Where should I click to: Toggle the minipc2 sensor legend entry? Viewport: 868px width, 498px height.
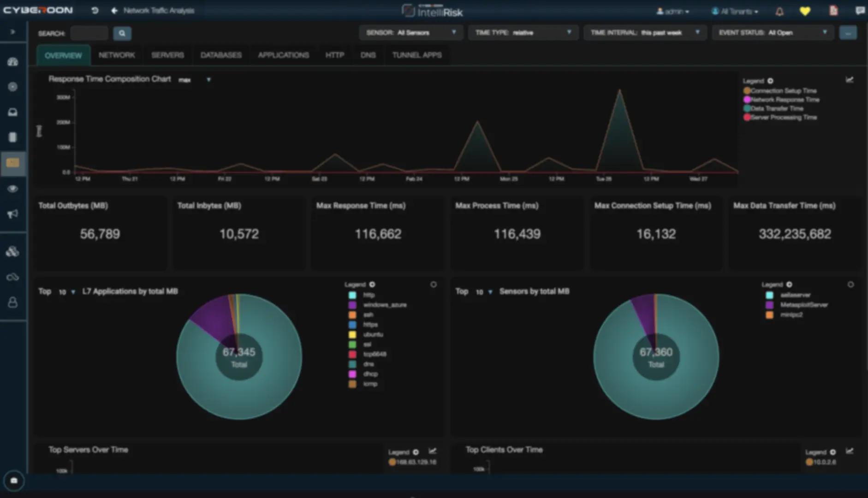click(785, 315)
